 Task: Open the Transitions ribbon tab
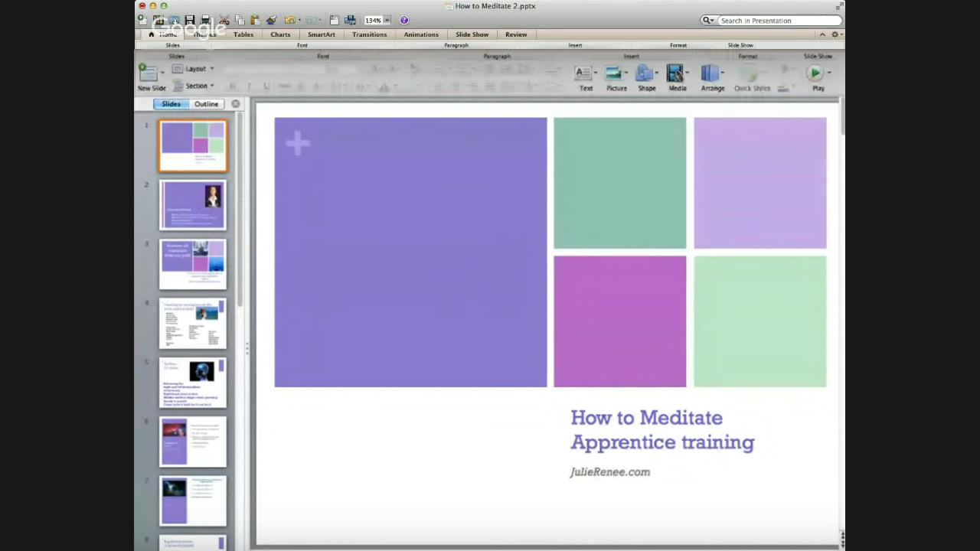(369, 34)
